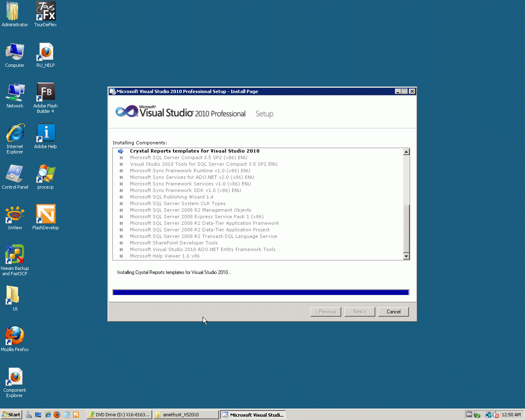Click the blue arrow beside Crystal Reports templates

[121, 151]
